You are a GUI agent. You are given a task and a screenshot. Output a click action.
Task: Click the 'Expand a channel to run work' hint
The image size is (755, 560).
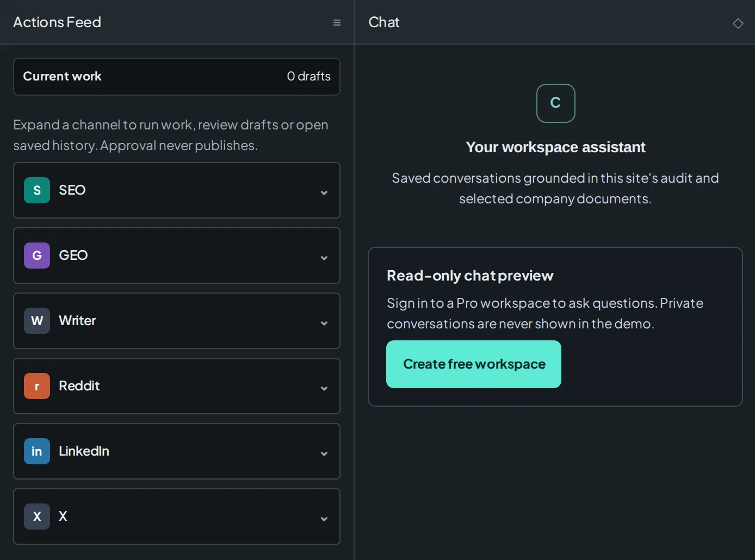[x=171, y=135]
